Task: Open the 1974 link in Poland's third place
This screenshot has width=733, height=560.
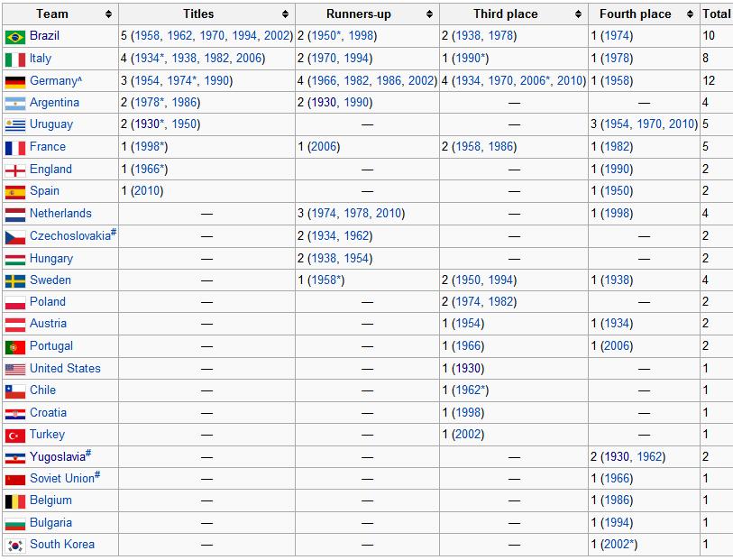Action: (469, 301)
